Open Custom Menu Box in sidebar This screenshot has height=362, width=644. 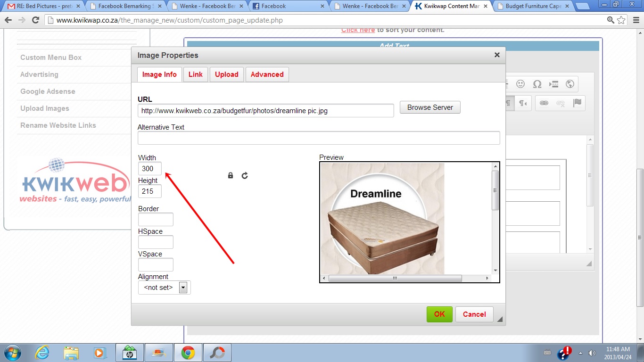(51, 58)
